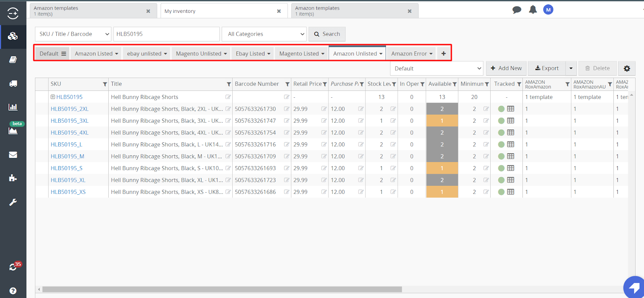Open the user avatar M menu
This screenshot has height=298, width=644.
[x=548, y=10]
